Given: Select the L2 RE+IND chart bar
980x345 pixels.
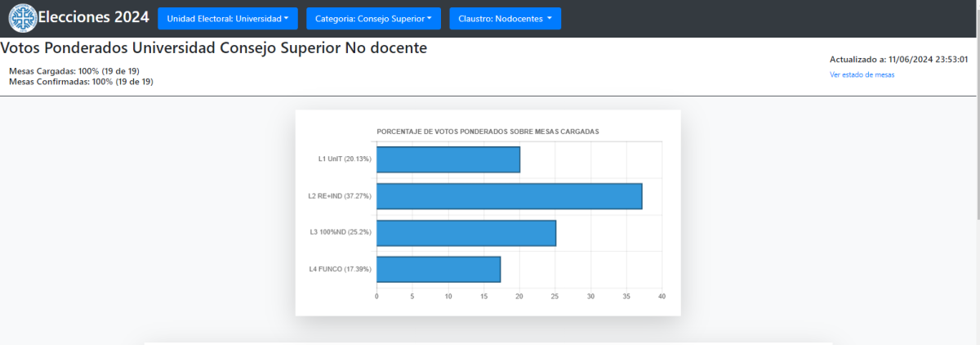Looking at the screenshot, I should pyautogui.click(x=509, y=196).
